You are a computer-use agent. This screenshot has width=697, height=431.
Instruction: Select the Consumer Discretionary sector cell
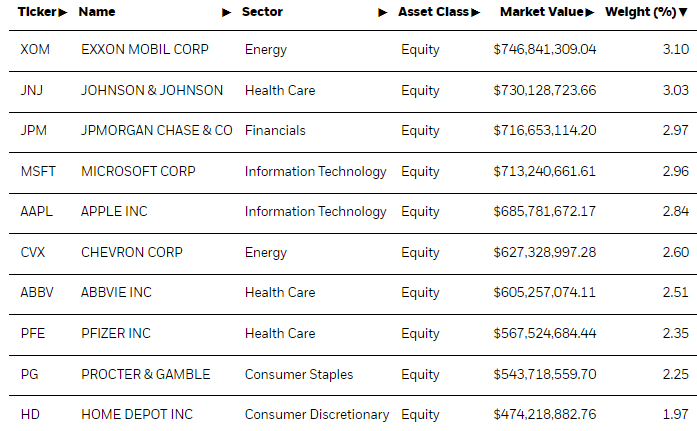click(x=317, y=415)
